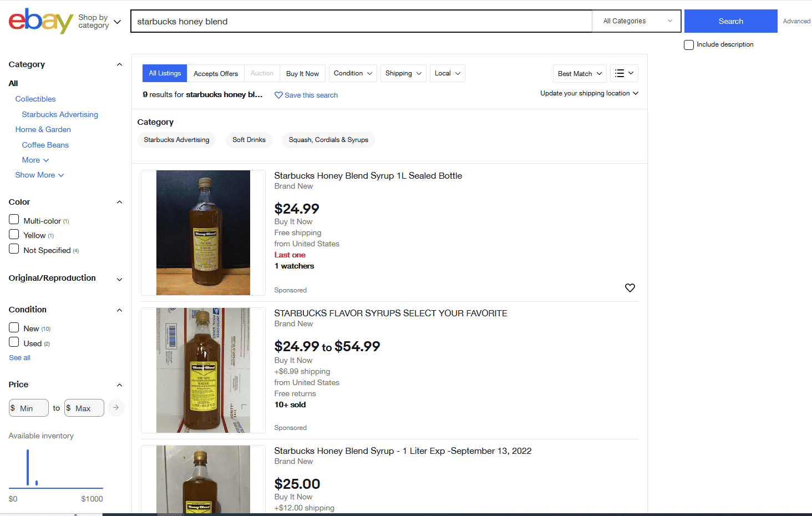Expand More under Home & Garden
Screen dimensions: 812x516
click(35, 160)
